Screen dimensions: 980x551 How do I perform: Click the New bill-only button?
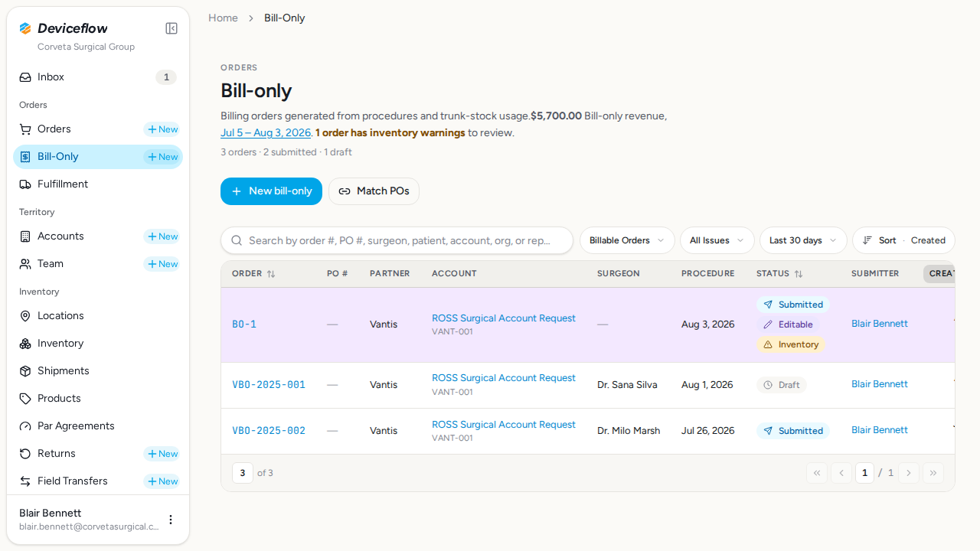click(x=271, y=191)
